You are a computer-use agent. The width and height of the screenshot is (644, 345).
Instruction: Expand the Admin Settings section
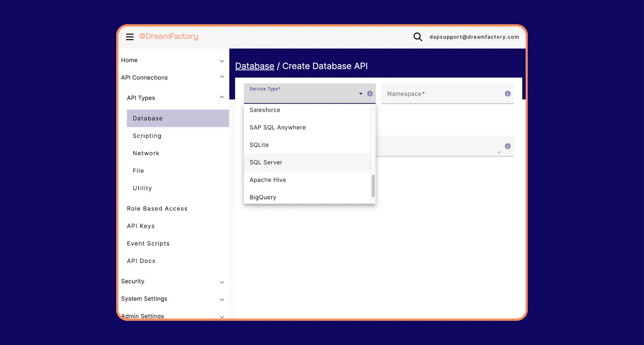[222, 317]
